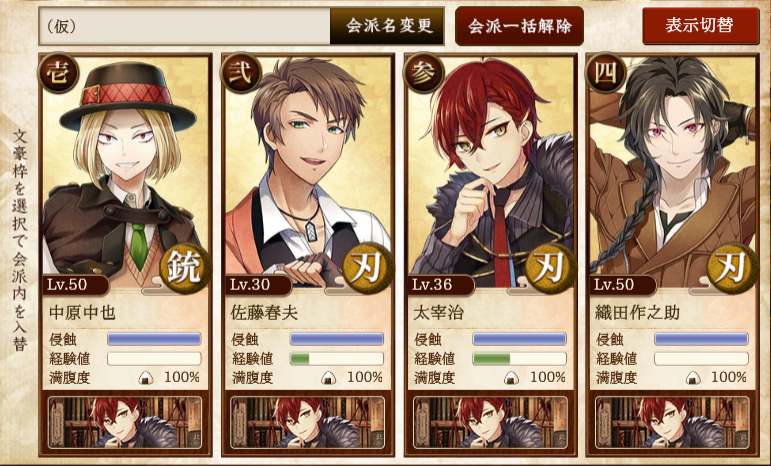Click the party name field showing (仮)
The image size is (771, 466).
(185, 26)
